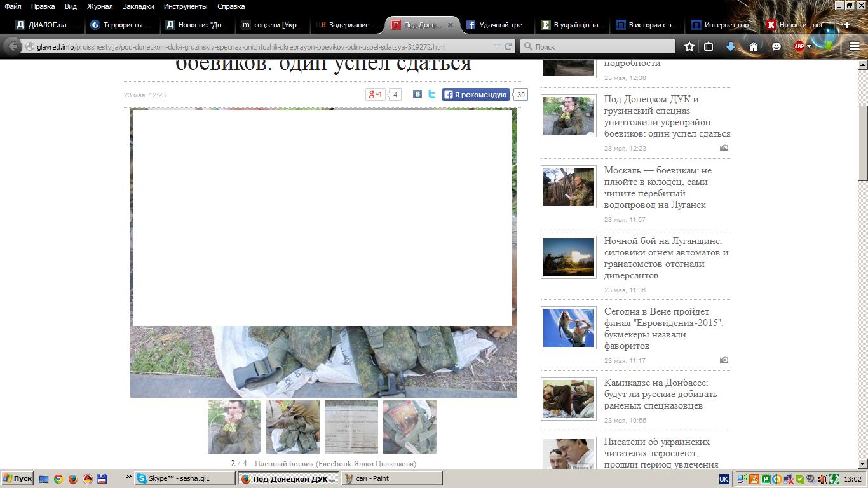
Task: Launch Firefox from quick launch bar
Action: (73, 479)
